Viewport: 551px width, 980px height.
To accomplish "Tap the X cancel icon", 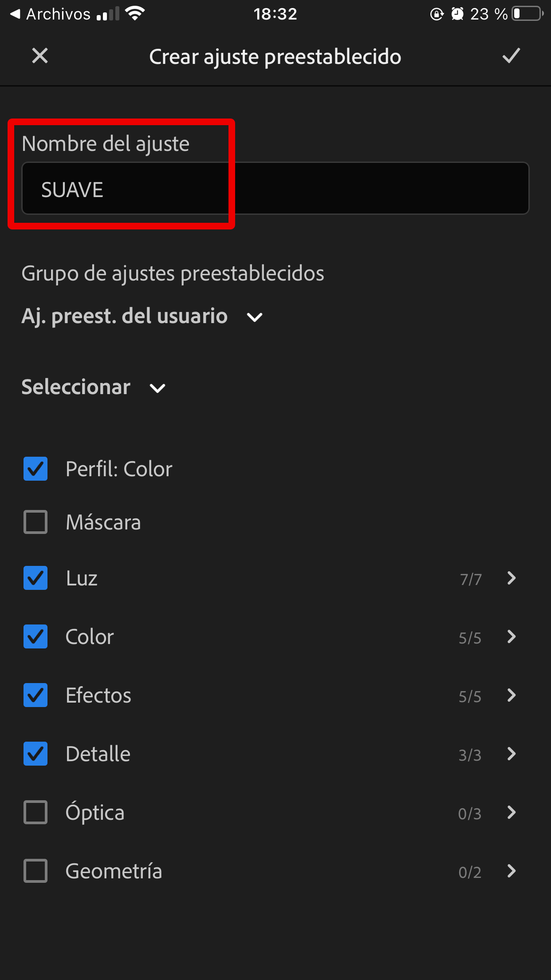I will pos(40,56).
